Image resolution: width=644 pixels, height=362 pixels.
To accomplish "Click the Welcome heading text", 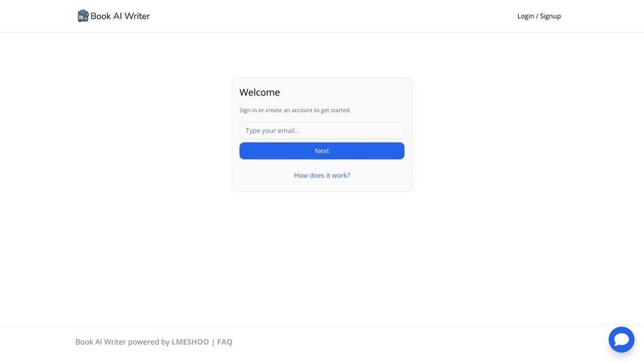I will (260, 93).
